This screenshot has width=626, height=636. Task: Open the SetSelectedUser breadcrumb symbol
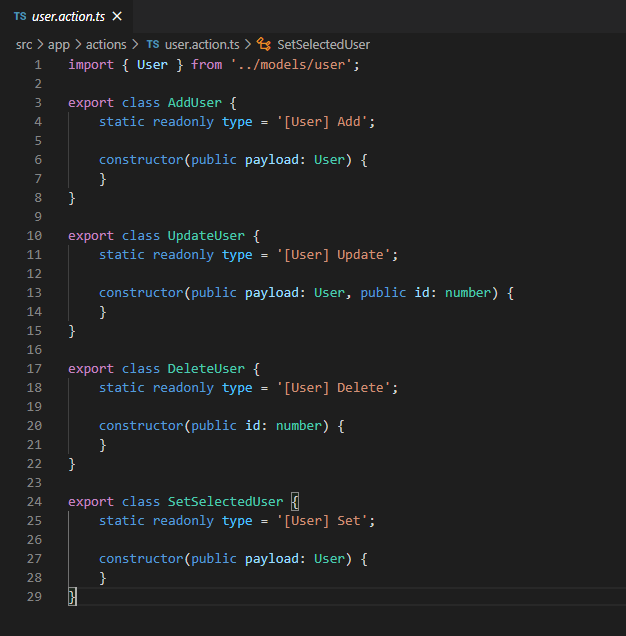point(323,44)
